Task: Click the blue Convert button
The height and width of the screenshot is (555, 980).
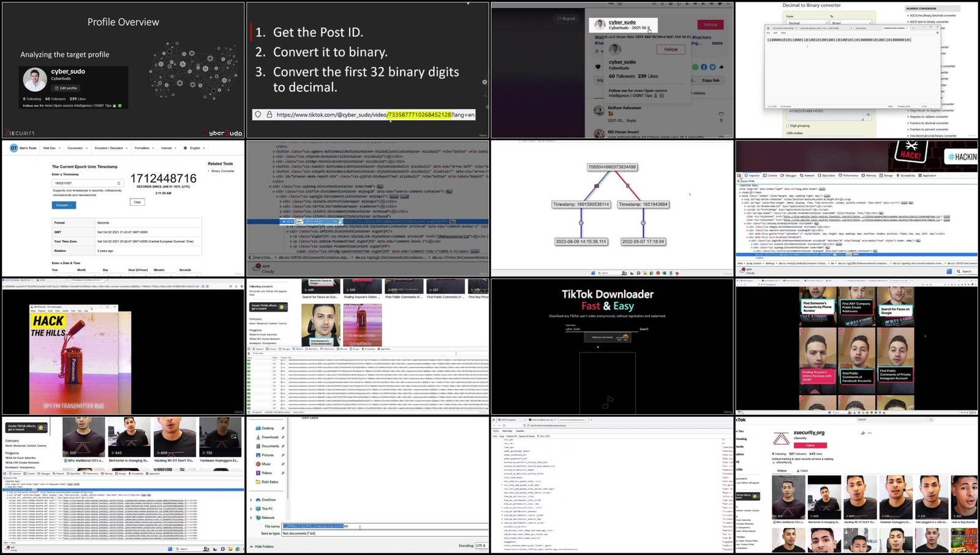Action: click(64, 205)
